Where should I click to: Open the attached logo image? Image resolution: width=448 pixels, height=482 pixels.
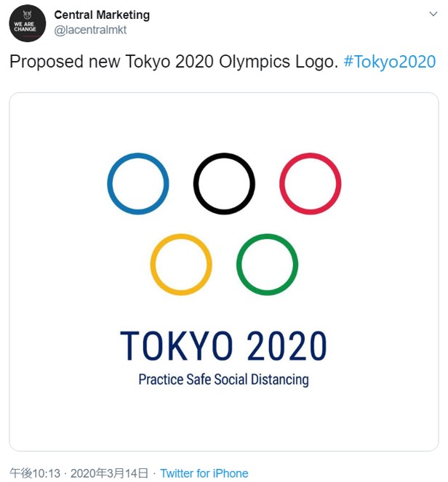[224, 272]
